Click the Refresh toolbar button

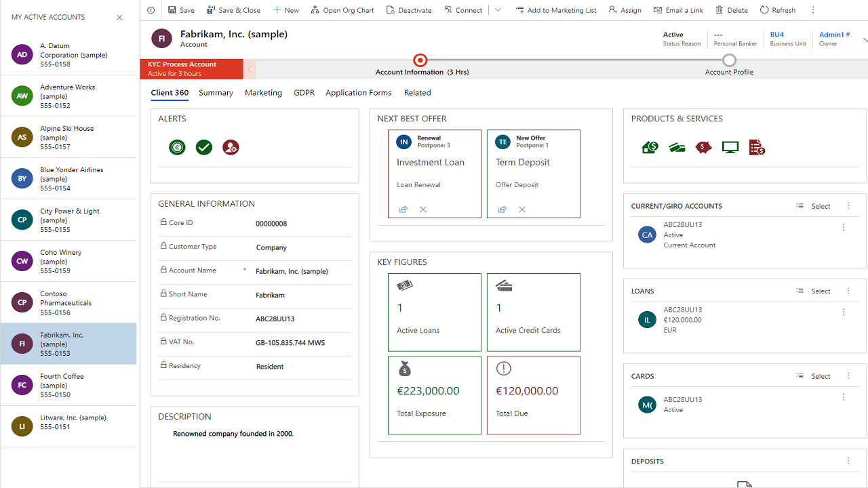point(778,10)
